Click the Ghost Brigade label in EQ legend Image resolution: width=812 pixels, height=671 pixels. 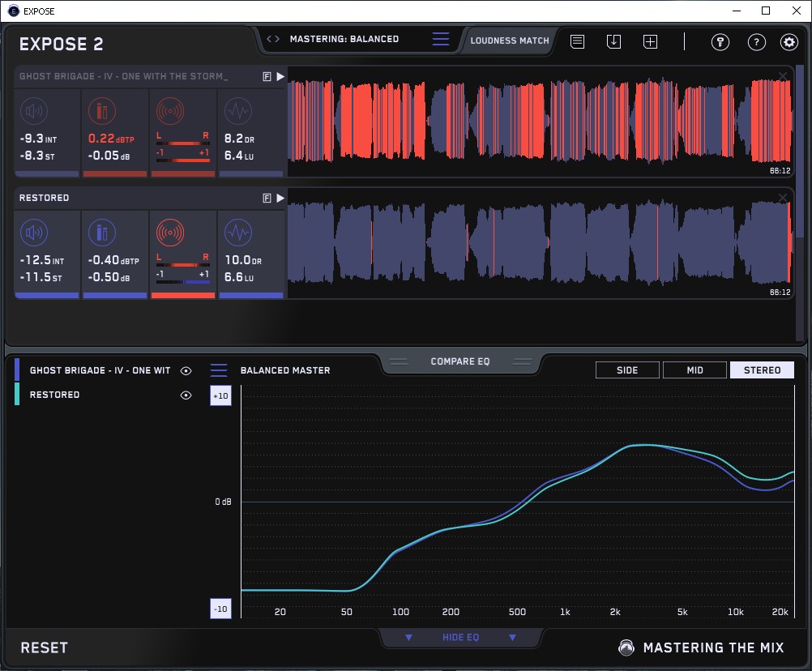(x=100, y=370)
